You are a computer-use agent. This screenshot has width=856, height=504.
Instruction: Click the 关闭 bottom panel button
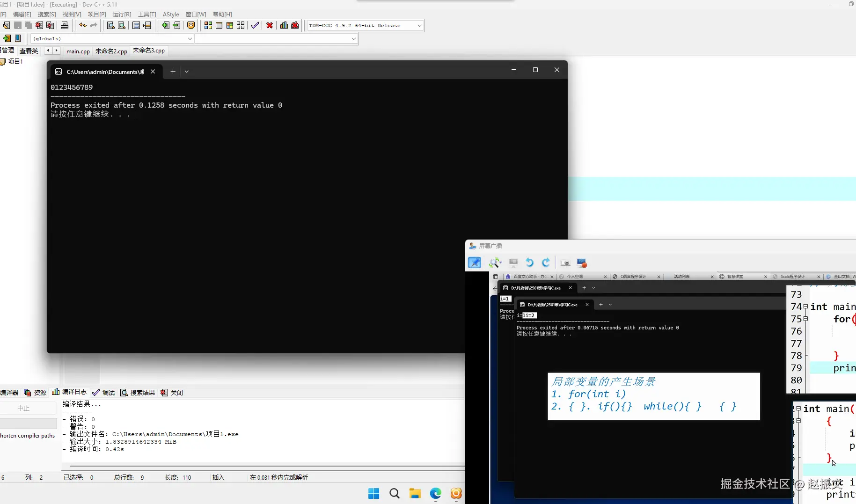click(172, 392)
